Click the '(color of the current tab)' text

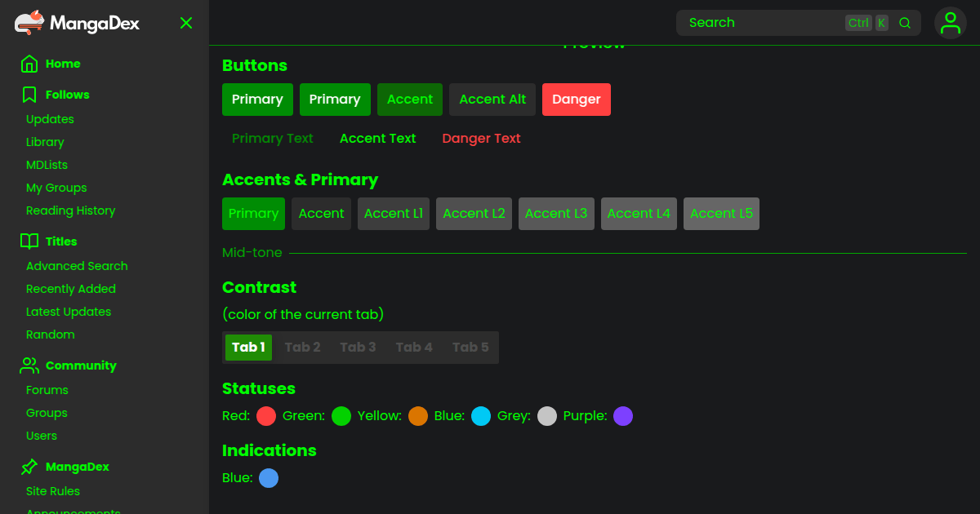303,315
